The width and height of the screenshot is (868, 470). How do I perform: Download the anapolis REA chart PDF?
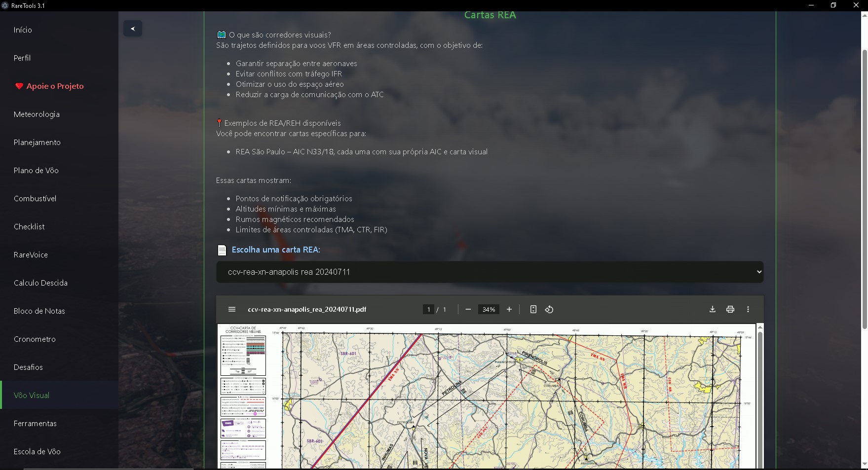[x=712, y=309]
